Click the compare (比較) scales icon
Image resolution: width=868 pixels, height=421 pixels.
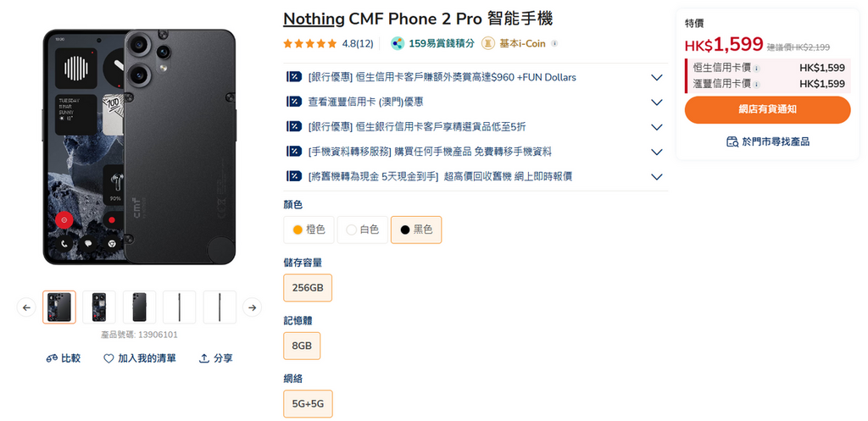(x=52, y=358)
